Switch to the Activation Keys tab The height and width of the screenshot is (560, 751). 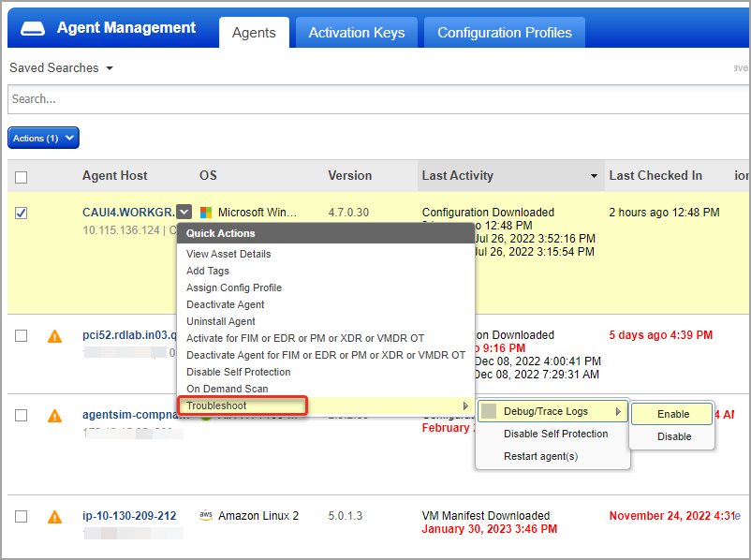pos(356,32)
